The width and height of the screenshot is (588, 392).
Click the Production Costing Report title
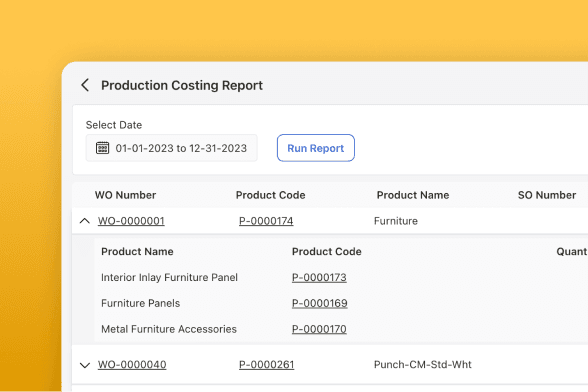click(x=182, y=85)
